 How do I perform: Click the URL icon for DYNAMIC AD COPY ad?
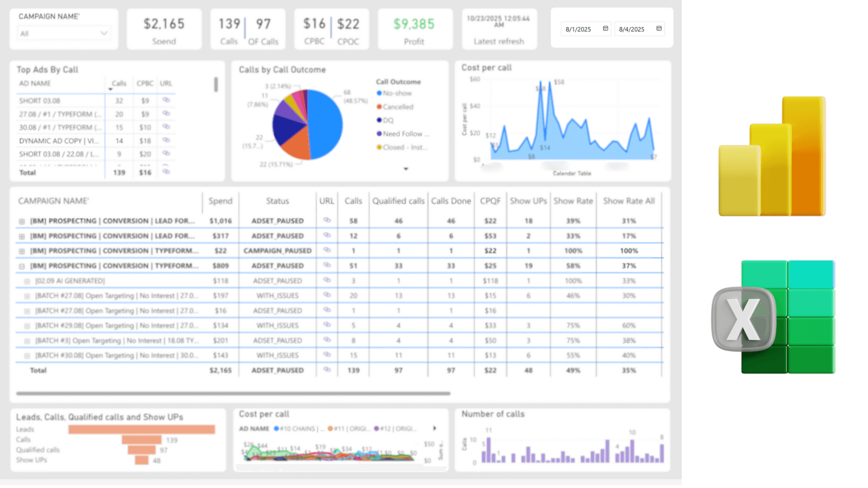point(166,141)
